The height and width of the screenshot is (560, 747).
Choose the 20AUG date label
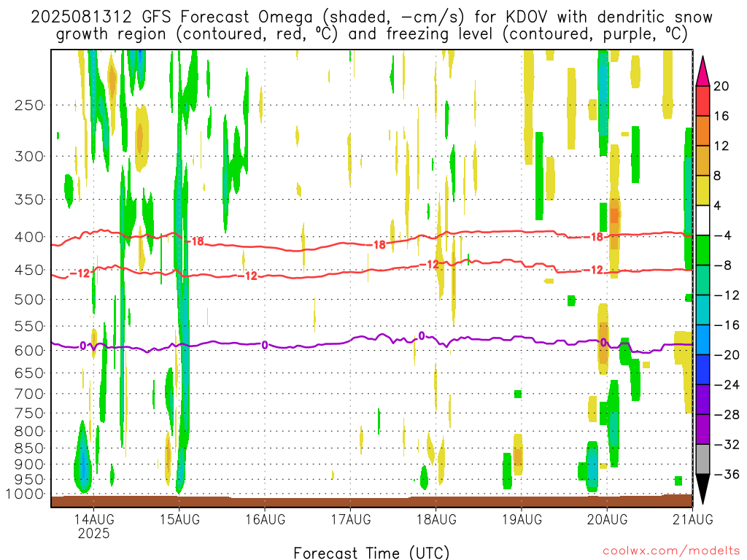607,519
